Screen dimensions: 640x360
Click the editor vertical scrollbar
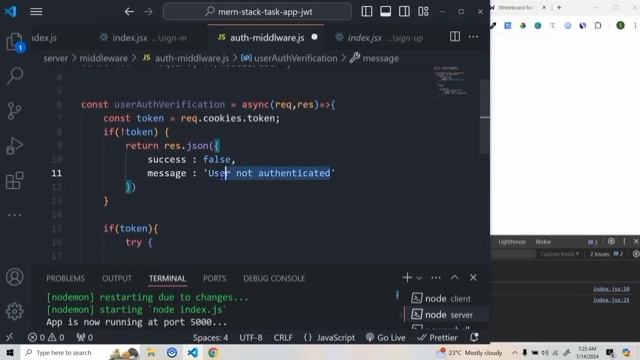[x=484, y=117]
